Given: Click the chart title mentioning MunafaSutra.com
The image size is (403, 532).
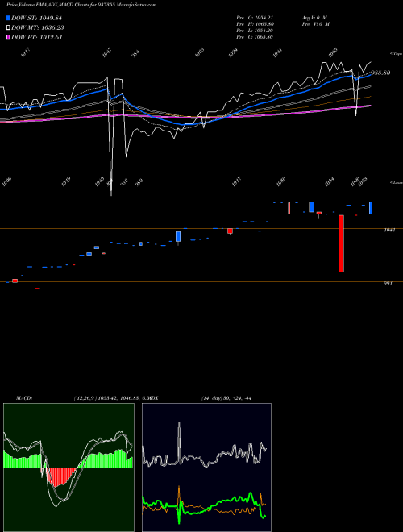Looking at the screenshot, I should point(81,5).
